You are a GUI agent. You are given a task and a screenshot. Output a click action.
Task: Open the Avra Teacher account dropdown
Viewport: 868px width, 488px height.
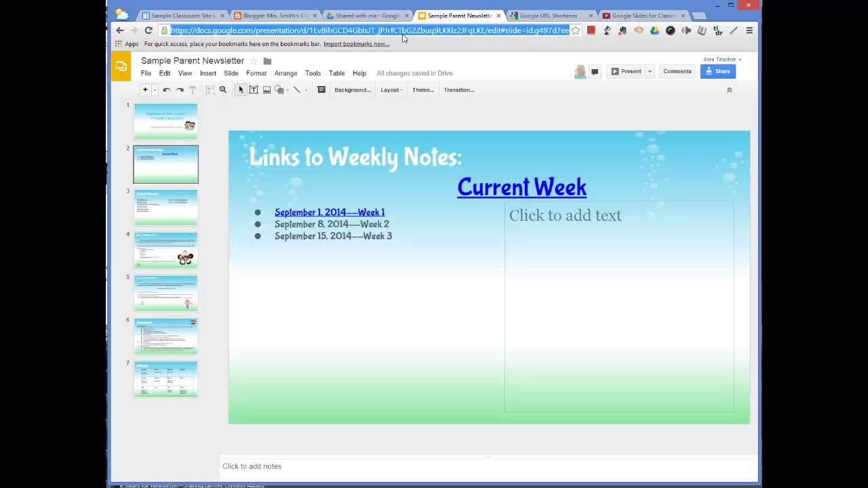pyautogui.click(x=722, y=59)
